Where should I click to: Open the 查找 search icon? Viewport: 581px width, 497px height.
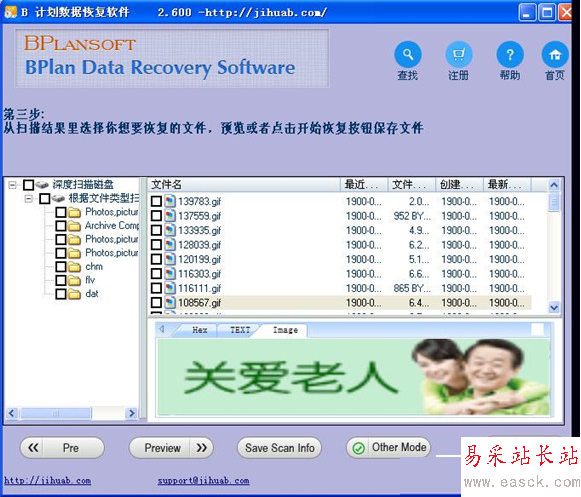click(x=408, y=55)
